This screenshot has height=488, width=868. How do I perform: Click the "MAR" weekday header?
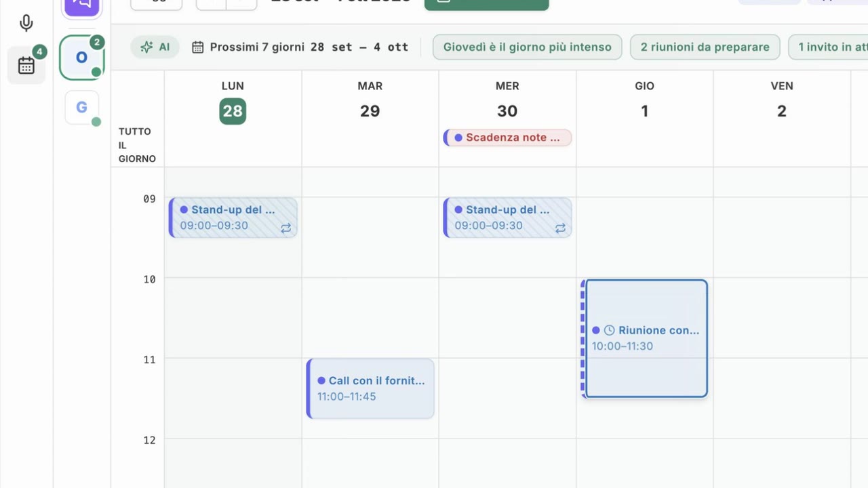(370, 86)
